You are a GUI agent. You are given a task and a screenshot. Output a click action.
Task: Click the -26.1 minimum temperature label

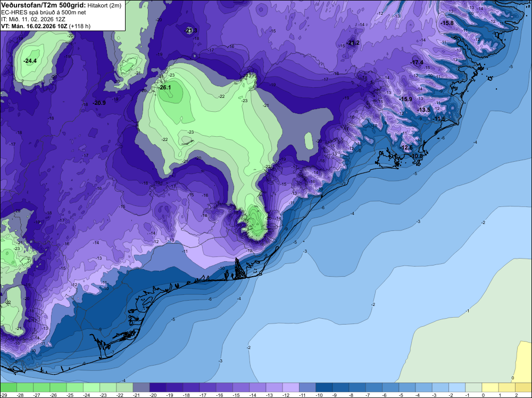click(x=165, y=88)
